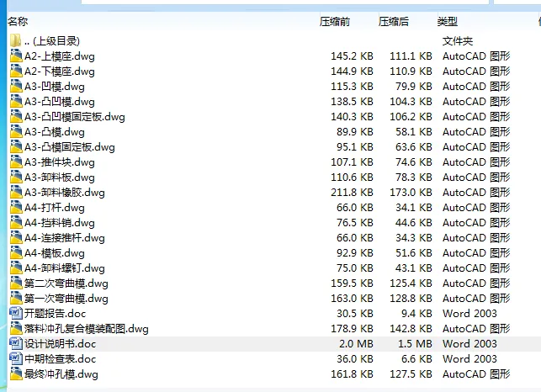Select the file name A3-卸料橡胶.dwg
The height and width of the screenshot is (392, 541).
[65, 193]
